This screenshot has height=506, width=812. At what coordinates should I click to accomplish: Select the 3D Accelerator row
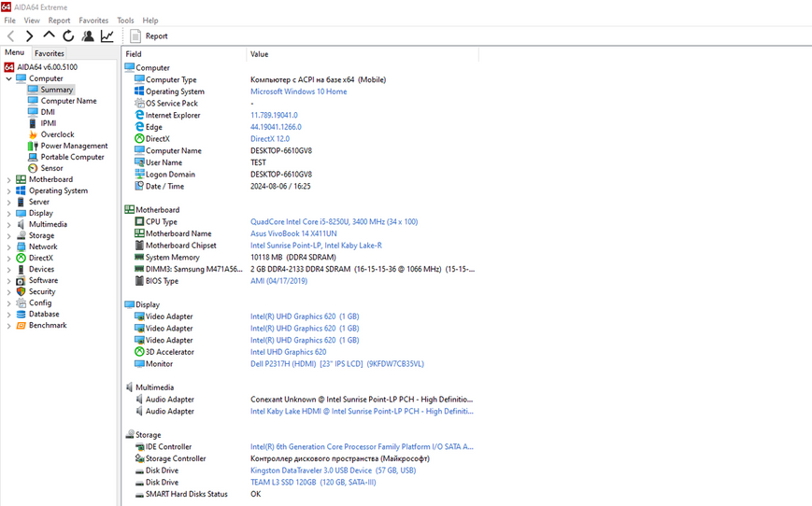point(300,352)
